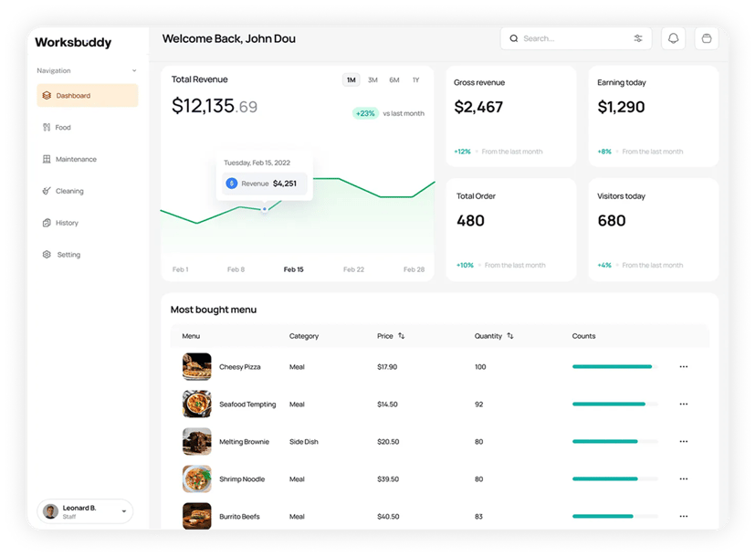Open Melting Brownie row options menu
Screen dimensions: 756x557
click(684, 442)
